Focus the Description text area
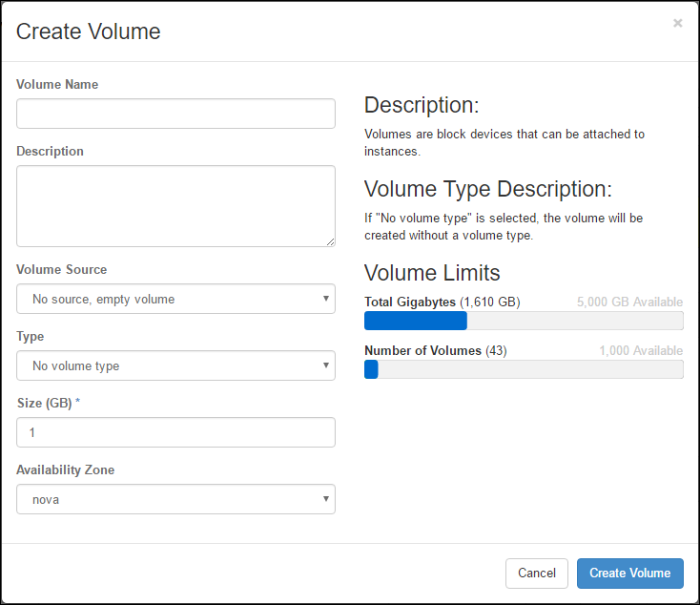700x605 pixels. coord(175,206)
